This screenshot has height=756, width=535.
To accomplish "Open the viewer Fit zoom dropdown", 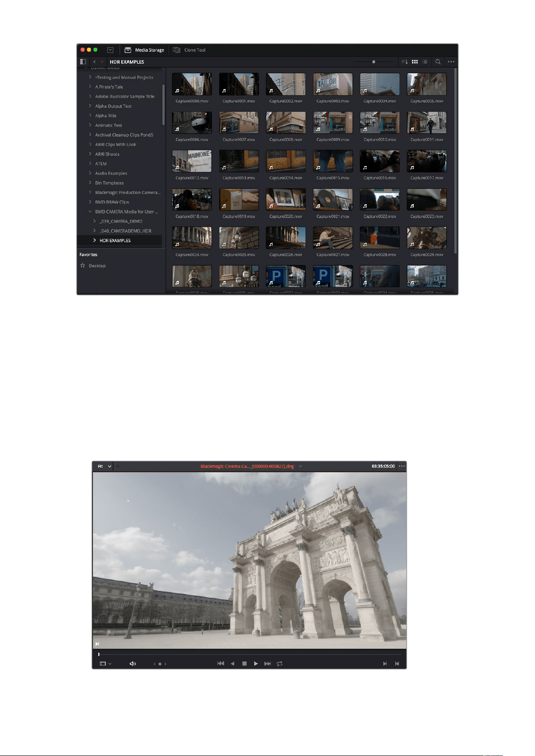I will [105, 466].
